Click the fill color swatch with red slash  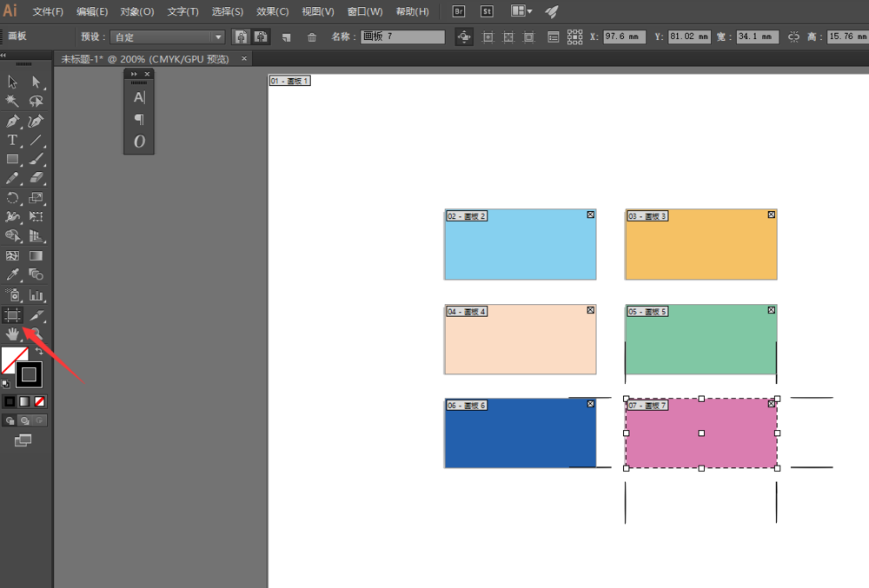(x=15, y=360)
